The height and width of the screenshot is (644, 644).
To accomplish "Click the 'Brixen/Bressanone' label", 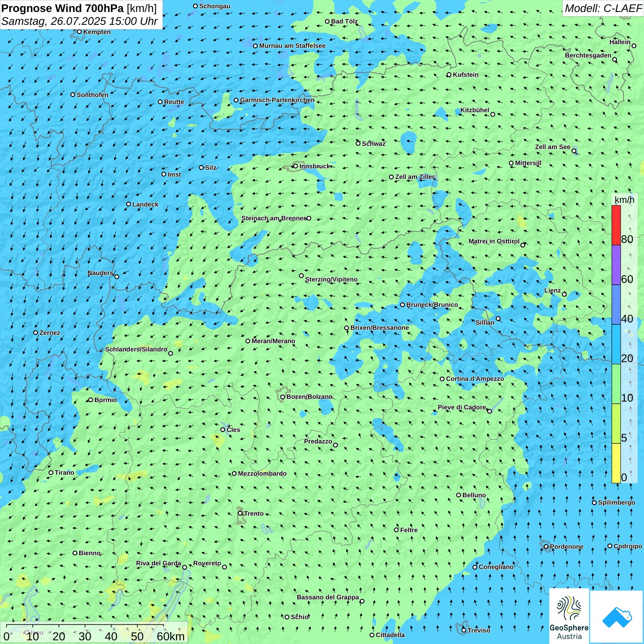I will [379, 328].
